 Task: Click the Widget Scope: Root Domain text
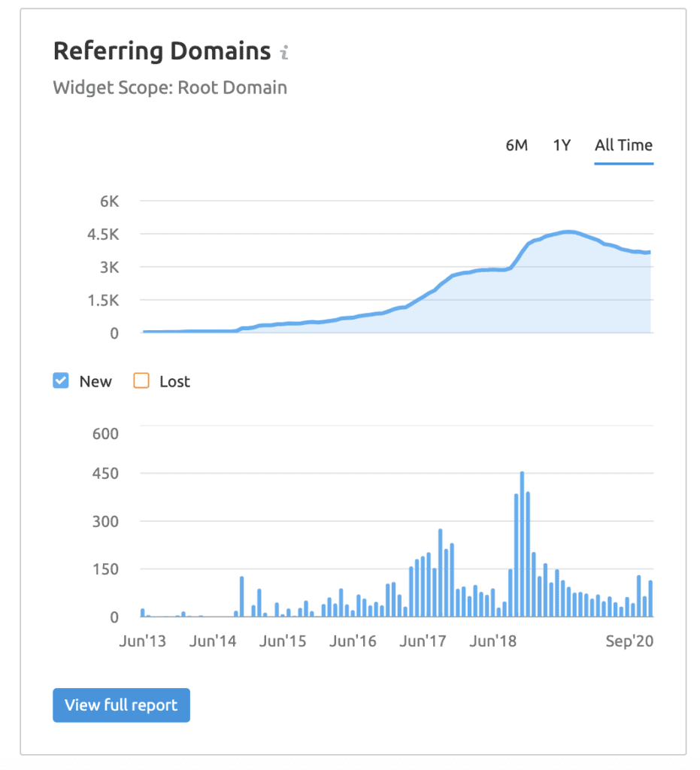coord(170,88)
